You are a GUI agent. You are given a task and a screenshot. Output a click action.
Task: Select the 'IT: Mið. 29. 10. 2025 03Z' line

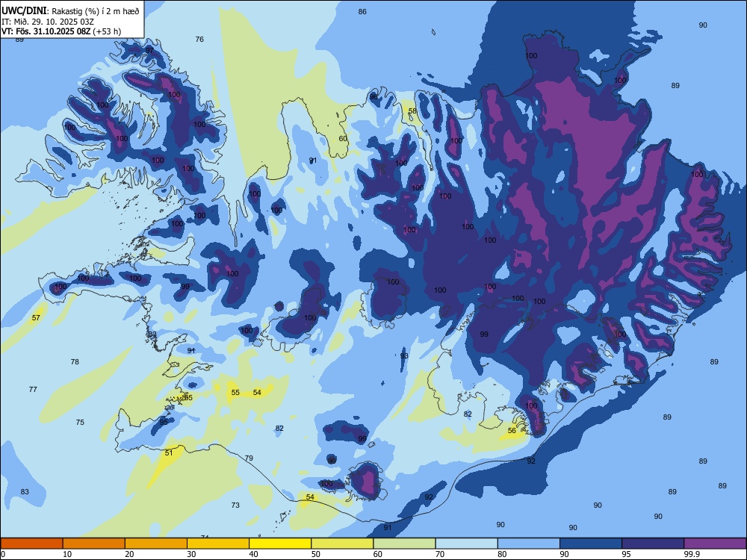tap(46, 22)
